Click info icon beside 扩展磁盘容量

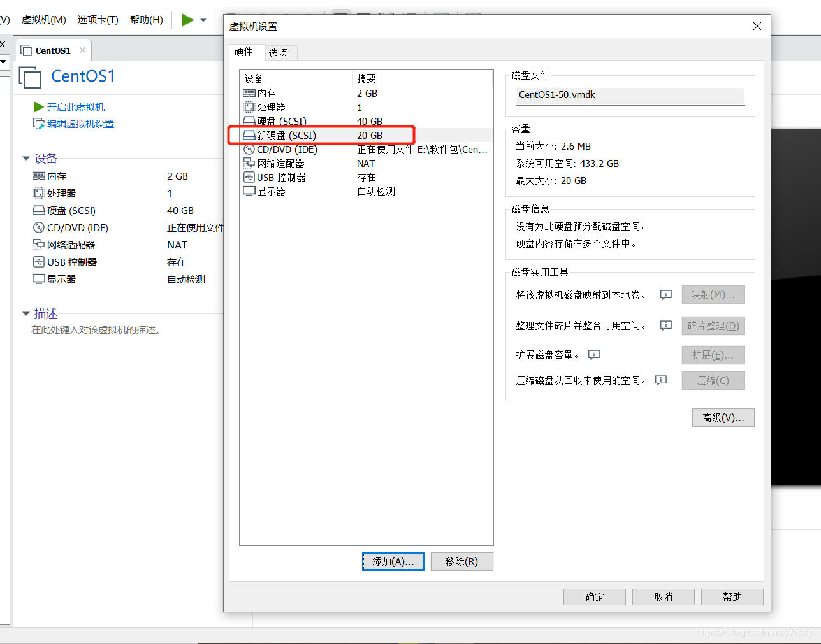click(x=594, y=355)
